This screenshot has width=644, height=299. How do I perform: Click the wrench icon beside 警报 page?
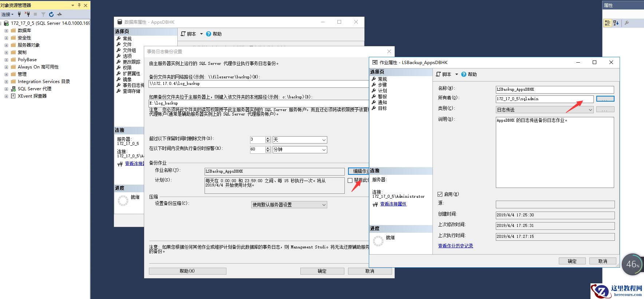click(x=374, y=97)
